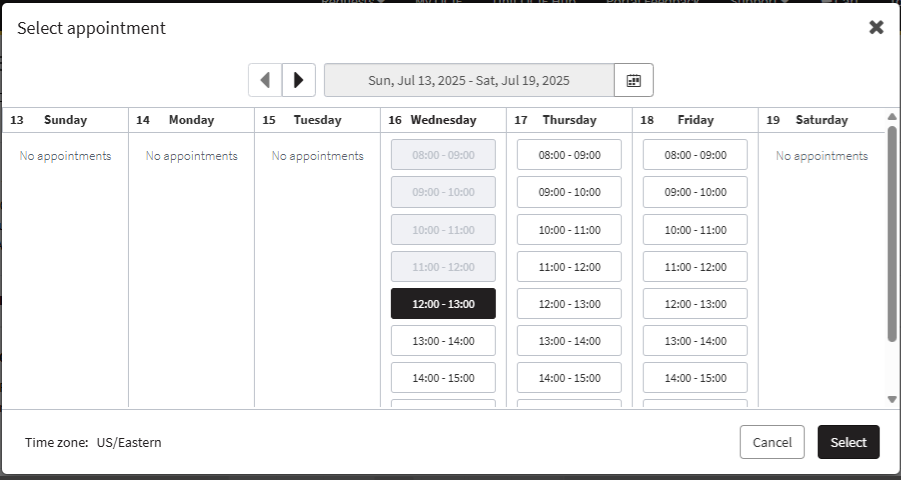Screen dimensions: 901x480
Task: Advance to the next week
Action: pyautogui.click(x=299, y=80)
